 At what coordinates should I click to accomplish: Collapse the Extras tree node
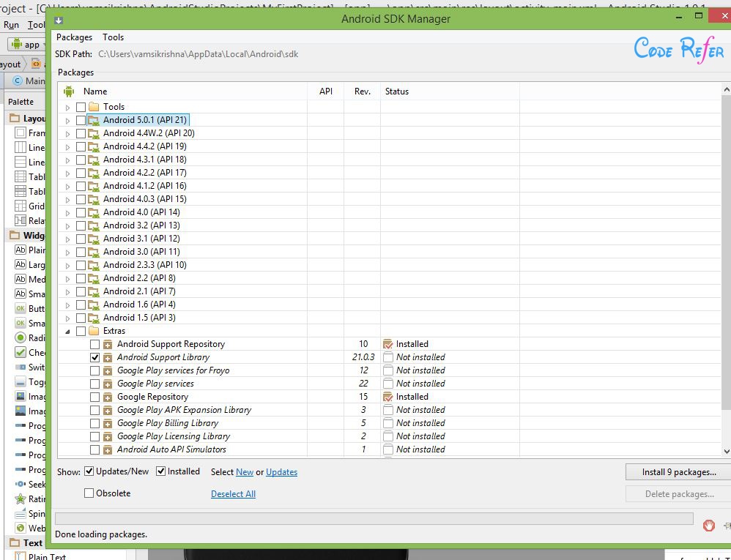tap(67, 332)
